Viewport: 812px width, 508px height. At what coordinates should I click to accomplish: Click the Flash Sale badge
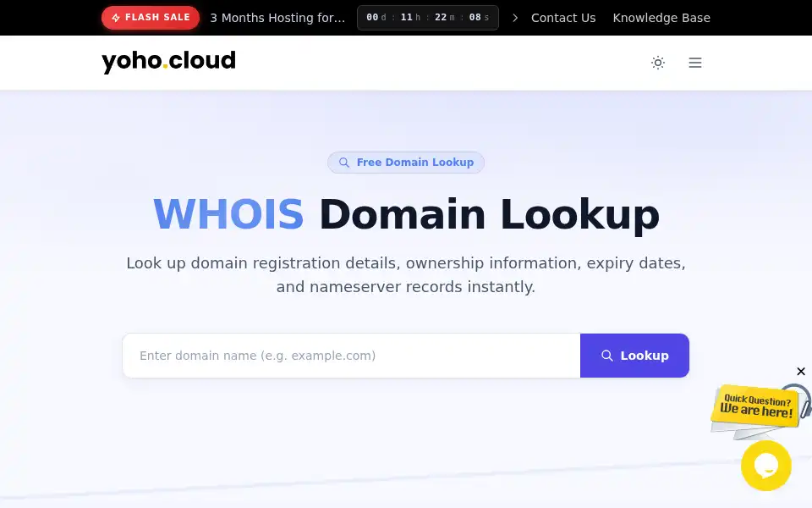pos(151,18)
